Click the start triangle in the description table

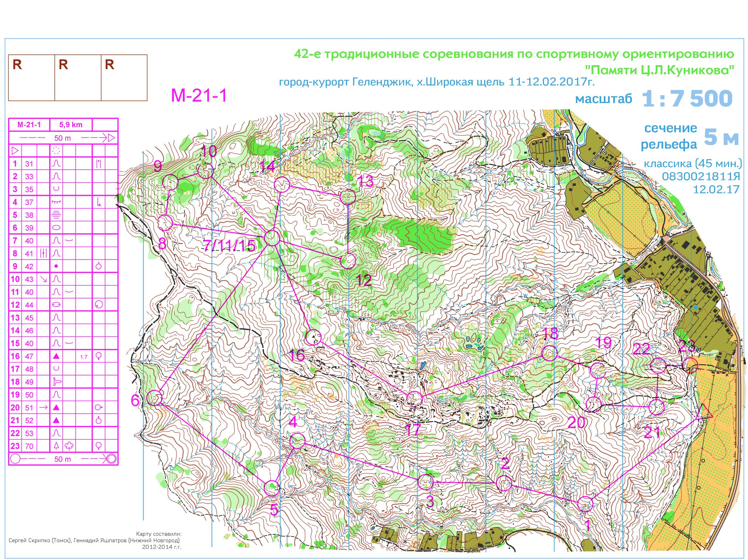(15, 150)
